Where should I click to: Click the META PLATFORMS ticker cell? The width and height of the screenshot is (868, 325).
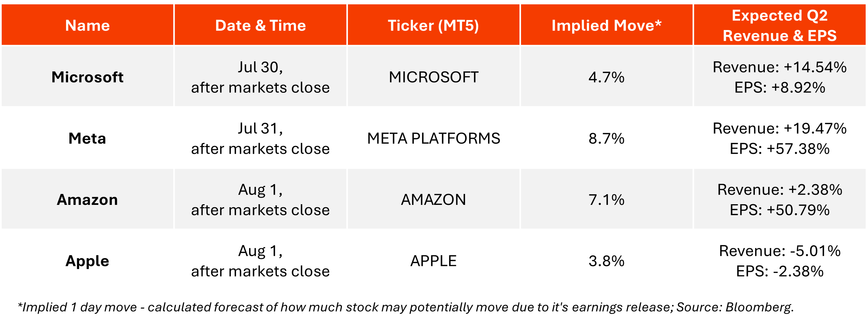433,138
